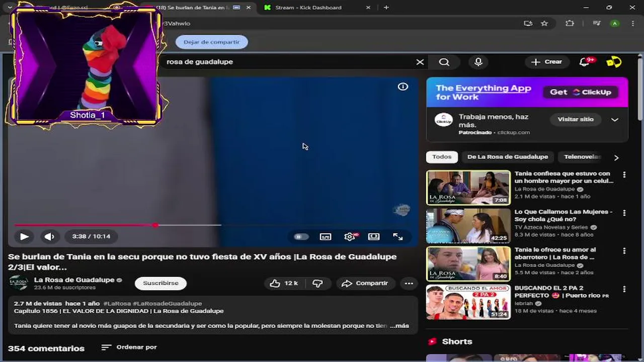Open Lo Que Callamos Las Mujeres thumbnail
The image size is (644, 362).
coord(468,226)
